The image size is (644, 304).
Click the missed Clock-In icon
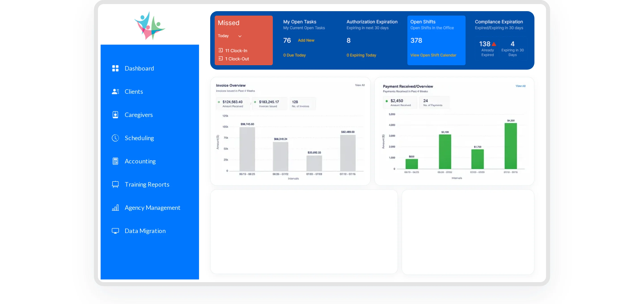pyautogui.click(x=220, y=50)
